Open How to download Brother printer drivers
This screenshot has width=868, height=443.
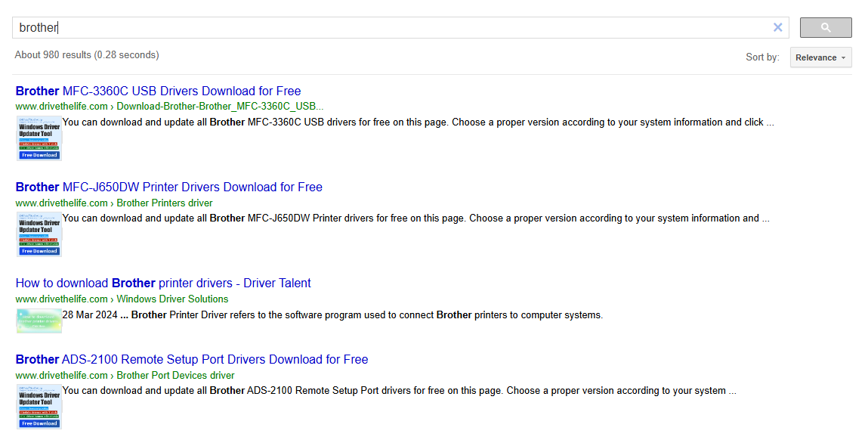(163, 283)
